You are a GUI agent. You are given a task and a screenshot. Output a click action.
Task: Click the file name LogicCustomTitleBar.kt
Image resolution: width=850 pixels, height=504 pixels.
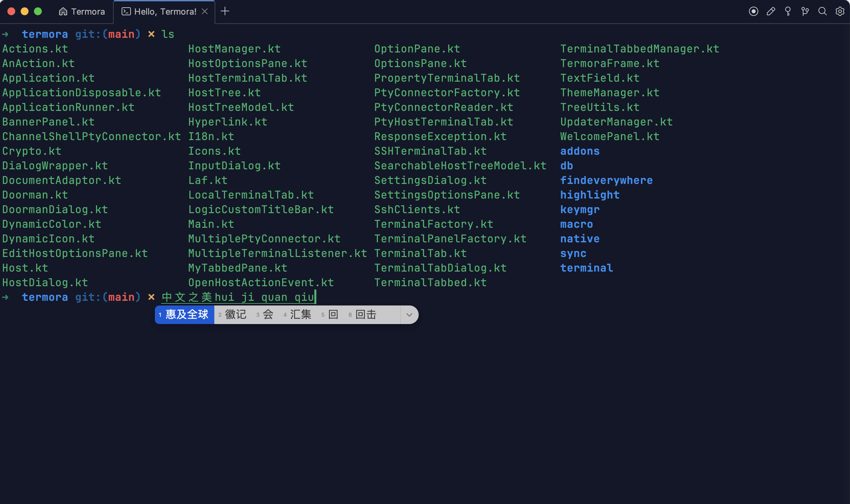tap(261, 210)
